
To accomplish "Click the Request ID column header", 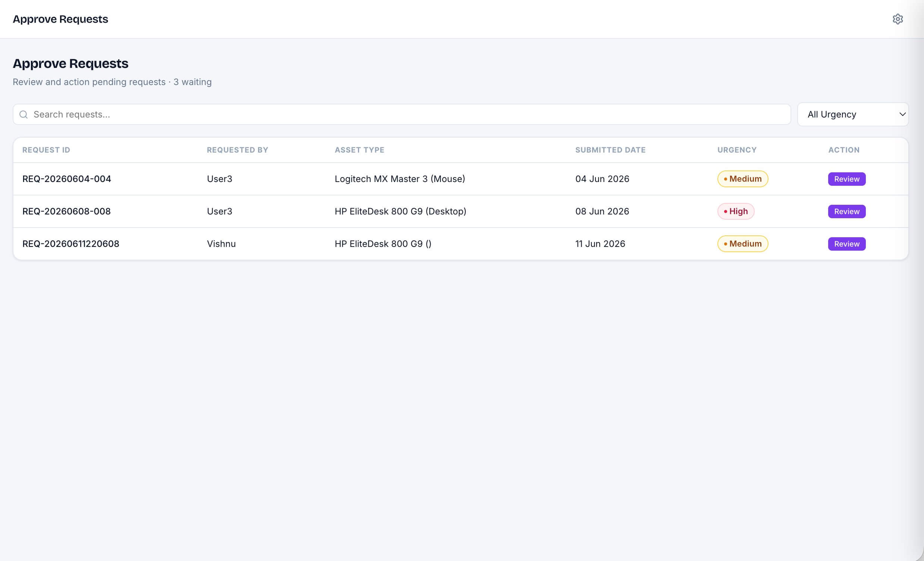I will 46,150.
